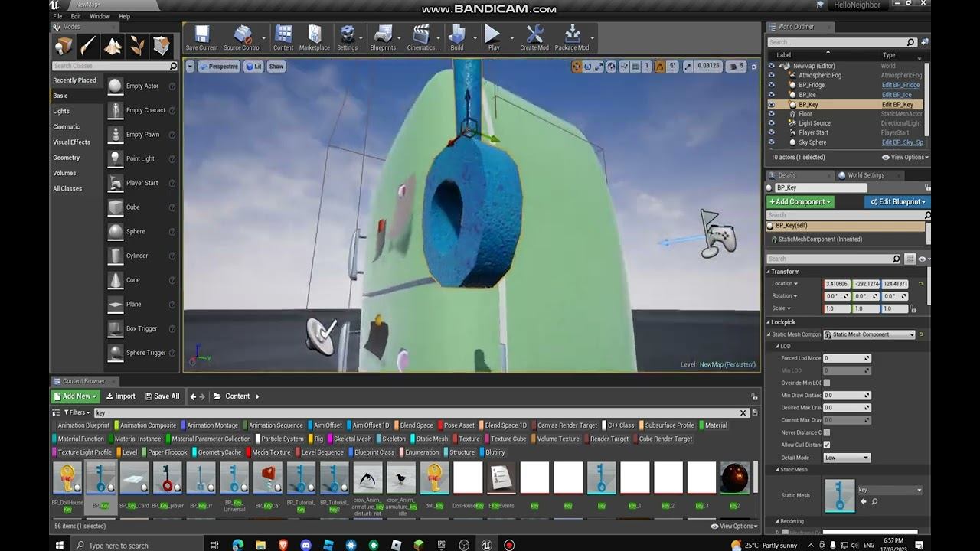Open the Detail Mode dropdown set to Low
Viewport: 980px width, 551px height.
(x=847, y=458)
